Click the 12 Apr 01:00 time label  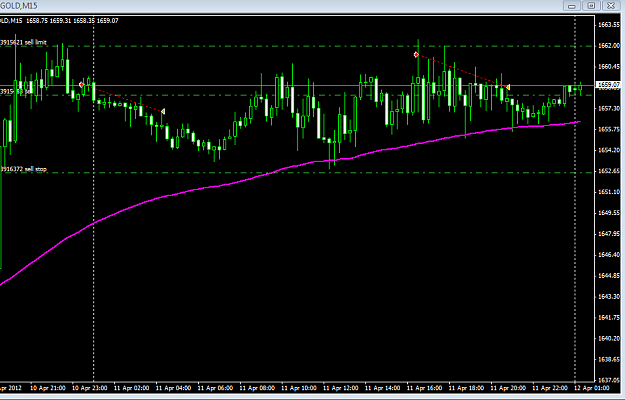[x=592, y=388]
